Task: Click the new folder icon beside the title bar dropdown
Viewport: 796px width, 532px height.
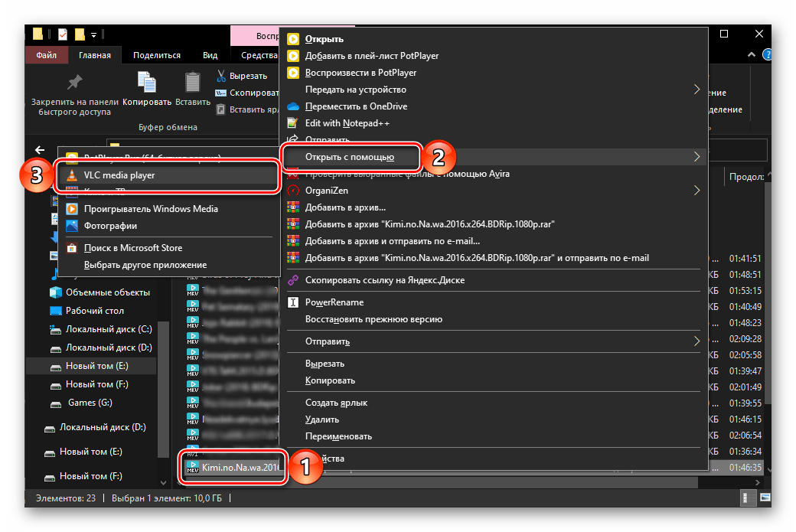Action: pos(80,34)
